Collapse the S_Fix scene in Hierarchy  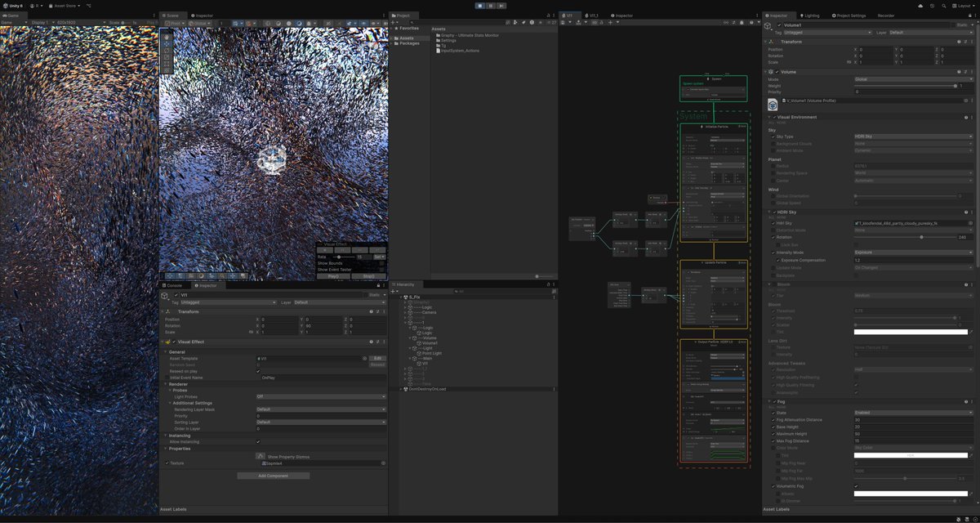tap(401, 297)
